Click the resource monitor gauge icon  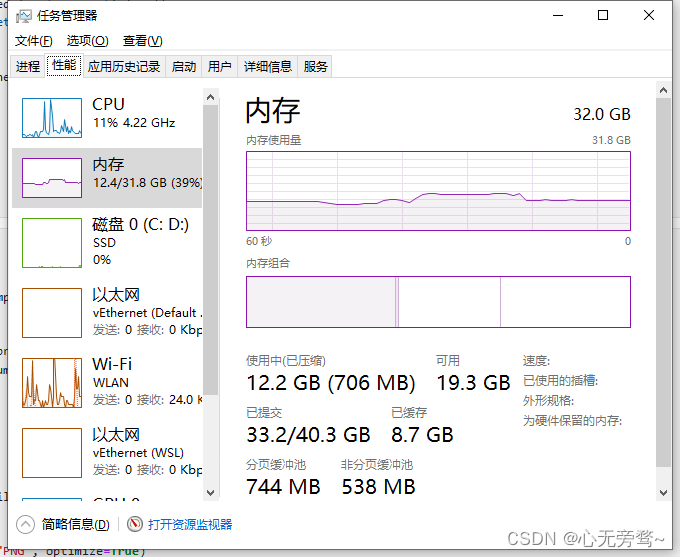coord(135,524)
